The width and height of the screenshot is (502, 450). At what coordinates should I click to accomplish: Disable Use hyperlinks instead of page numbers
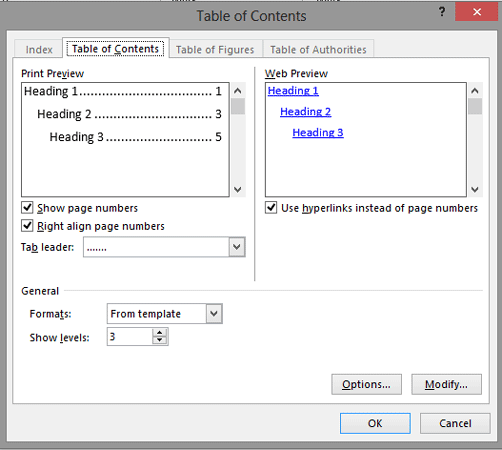271,208
